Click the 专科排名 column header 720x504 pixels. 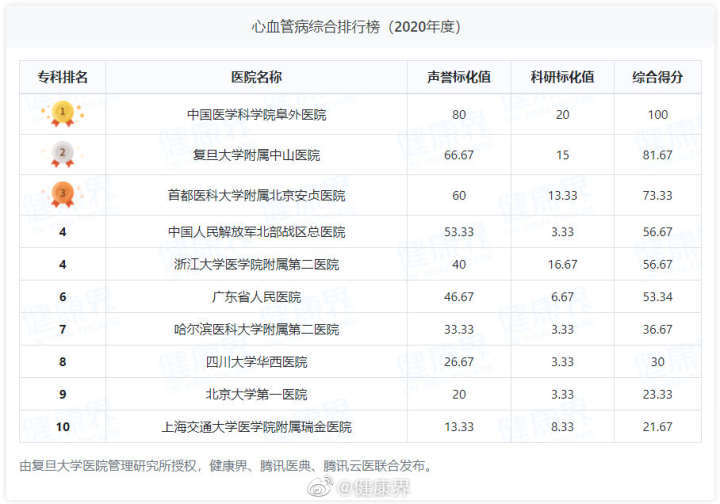coord(62,77)
